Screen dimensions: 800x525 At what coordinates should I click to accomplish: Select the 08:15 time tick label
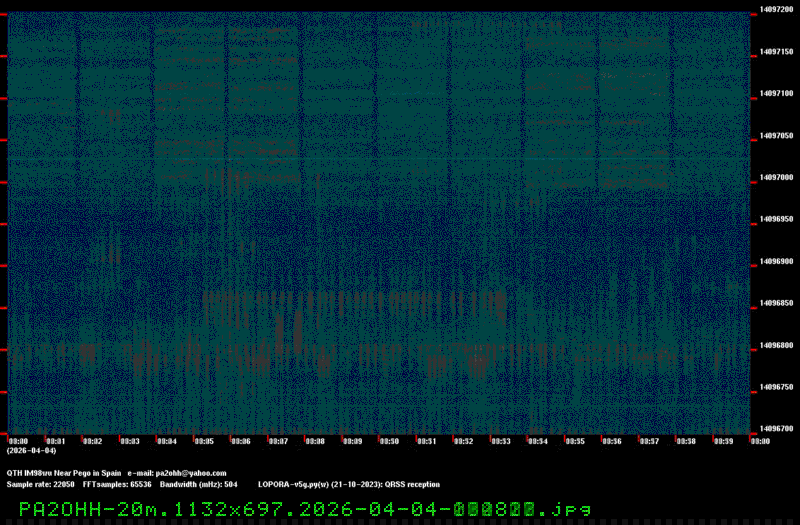[574, 440]
